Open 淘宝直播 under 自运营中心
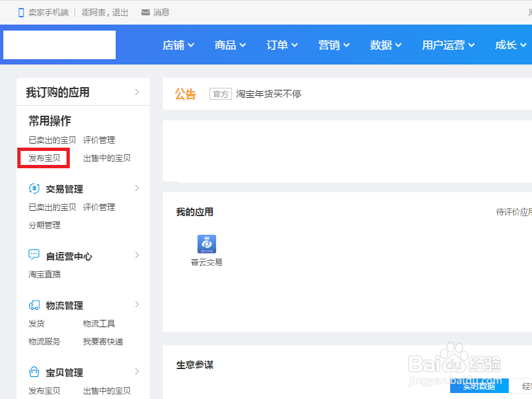Screen dimensions: 532x399 [x=45, y=273]
